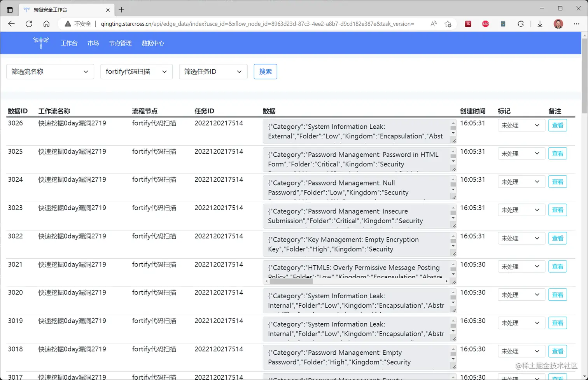Viewport: 588px width, 380px height.
Task: Open a new browser tab
Action: point(121,10)
